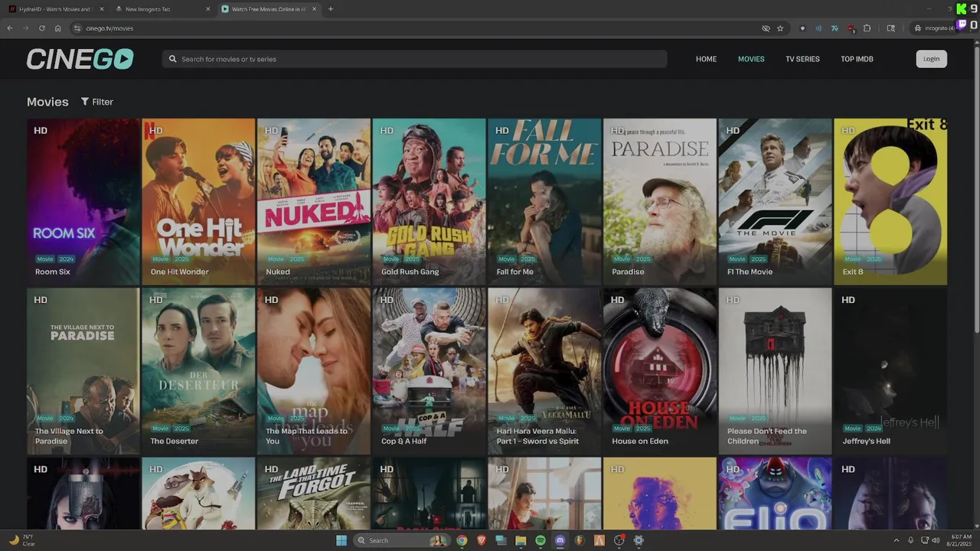This screenshot has width=980, height=551.
Task: Click the browser forward arrow
Action: click(26, 28)
